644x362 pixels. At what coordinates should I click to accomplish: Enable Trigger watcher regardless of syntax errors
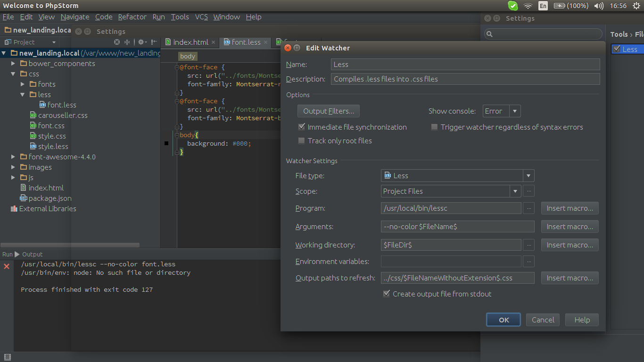(435, 127)
